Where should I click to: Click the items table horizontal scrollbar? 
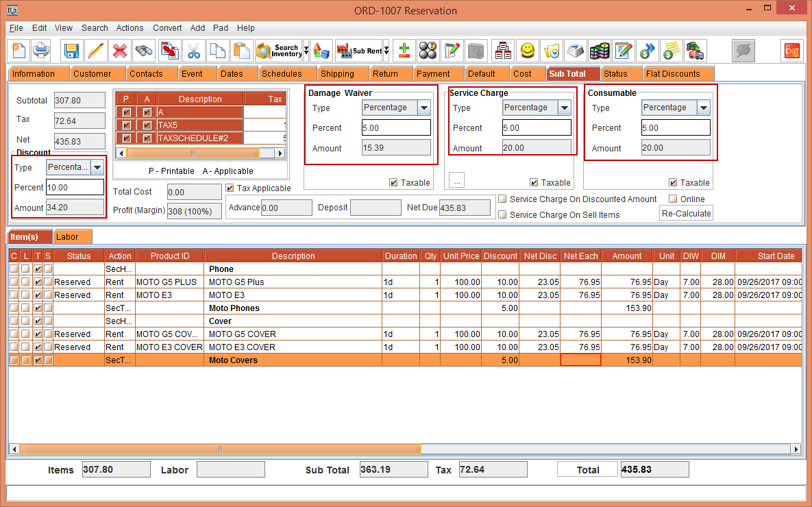[219, 449]
